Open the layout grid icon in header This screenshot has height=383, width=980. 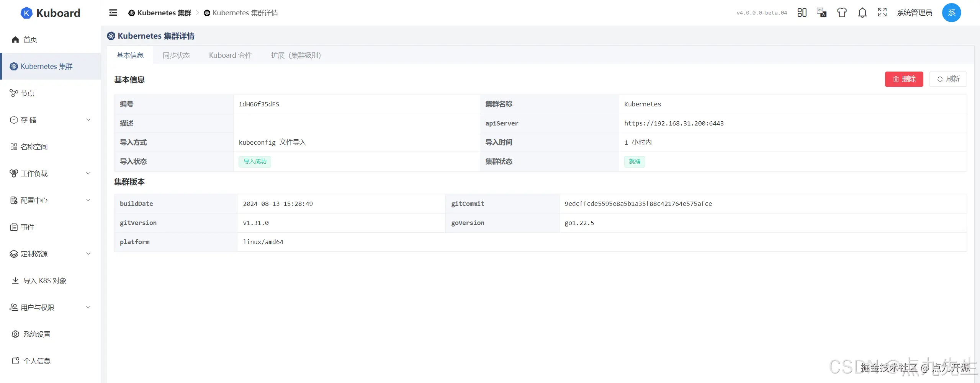(x=802, y=13)
